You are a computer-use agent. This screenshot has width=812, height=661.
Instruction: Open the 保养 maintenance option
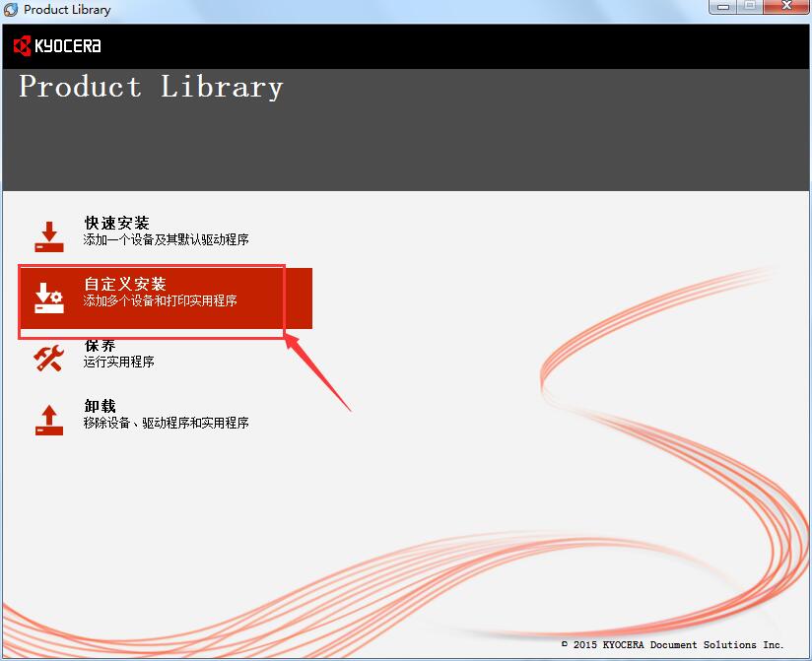pyautogui.click(x=100, y=346)
